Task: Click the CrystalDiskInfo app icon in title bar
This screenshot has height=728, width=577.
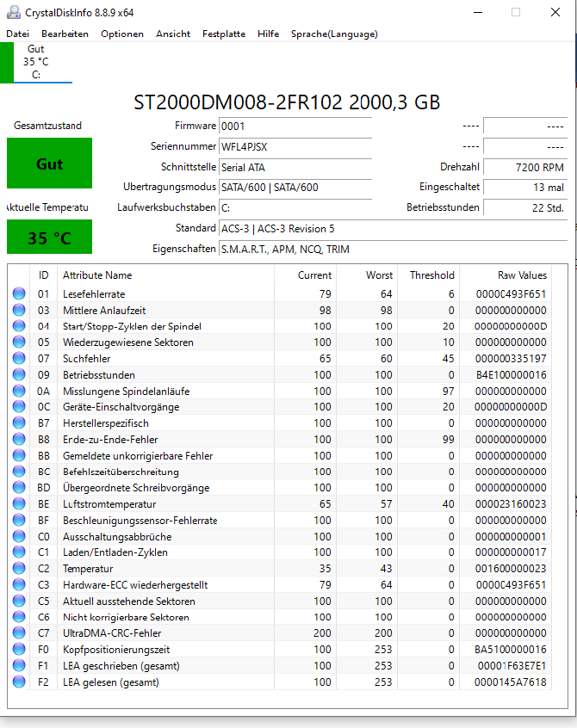Action: click(x=14, y=13)
